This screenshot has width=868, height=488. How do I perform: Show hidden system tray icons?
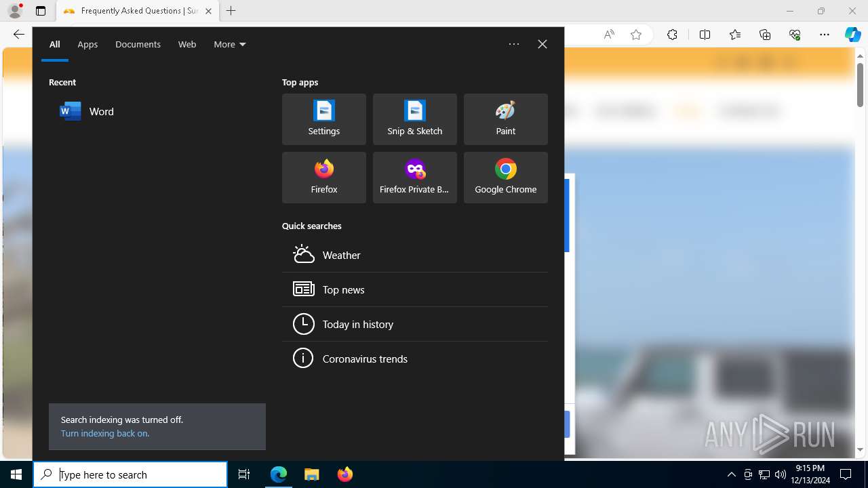click(x=731, y=474)
